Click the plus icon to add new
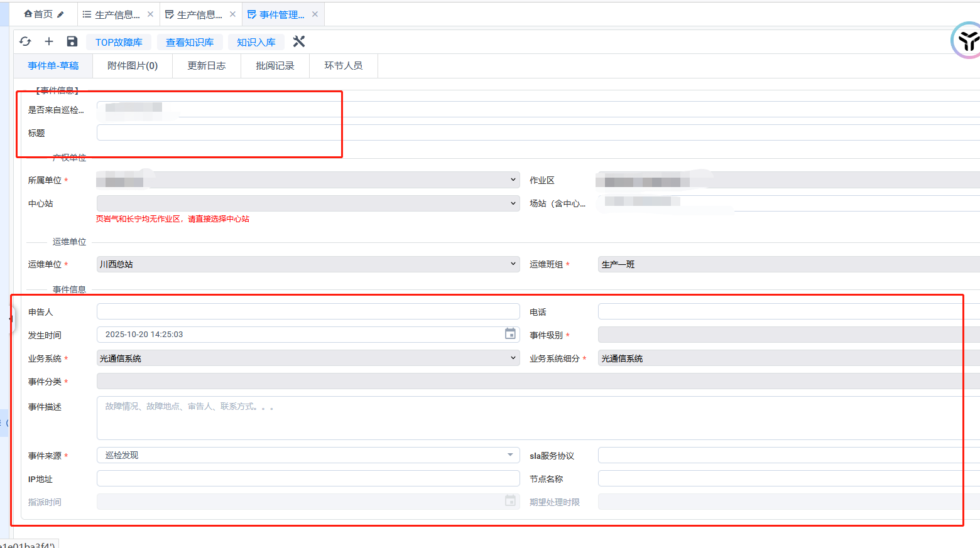 tap(49, 41)
